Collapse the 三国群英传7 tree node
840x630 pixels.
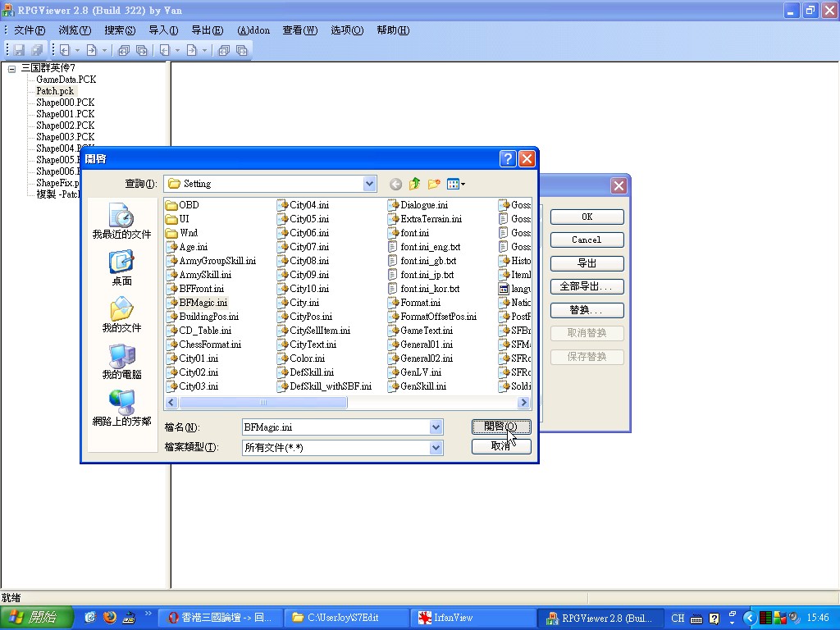click(12, 69)
